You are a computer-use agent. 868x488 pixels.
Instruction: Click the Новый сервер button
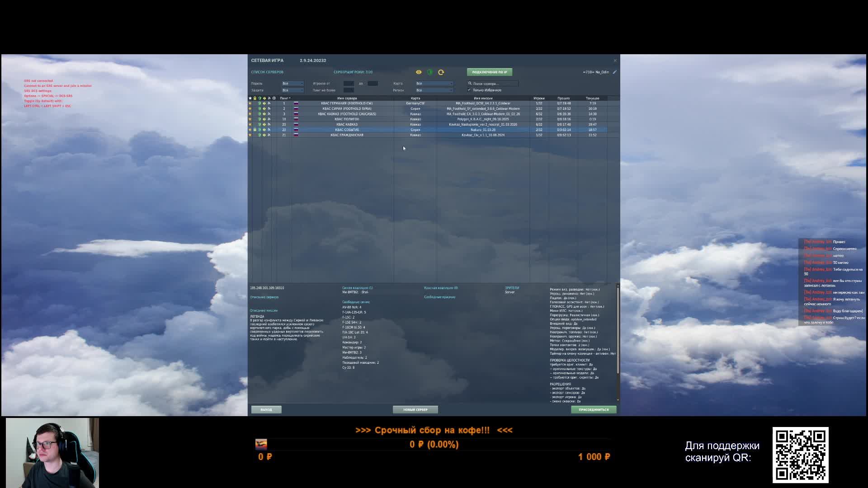[415, 410]
